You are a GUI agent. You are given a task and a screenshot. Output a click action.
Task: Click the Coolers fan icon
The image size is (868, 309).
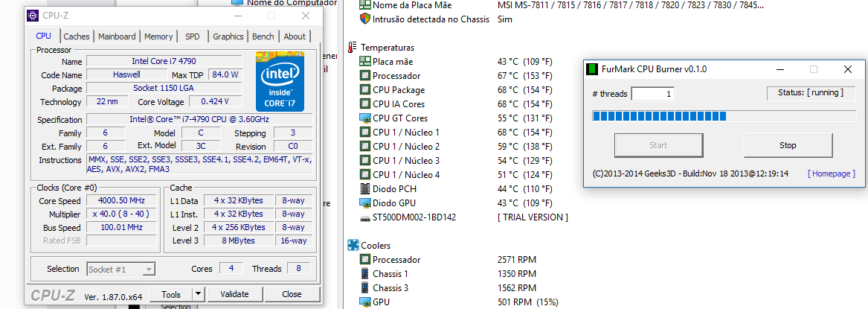pyautogui.click(x=353, y=245)
